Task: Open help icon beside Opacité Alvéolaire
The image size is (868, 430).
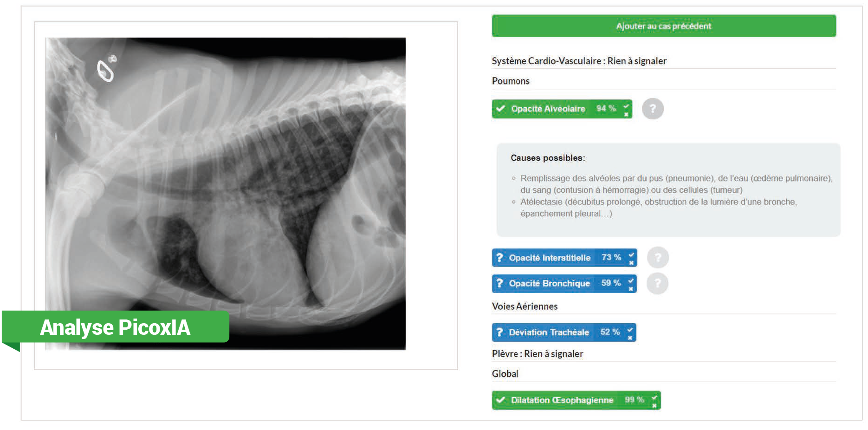Action: click(x=653, y=109)
